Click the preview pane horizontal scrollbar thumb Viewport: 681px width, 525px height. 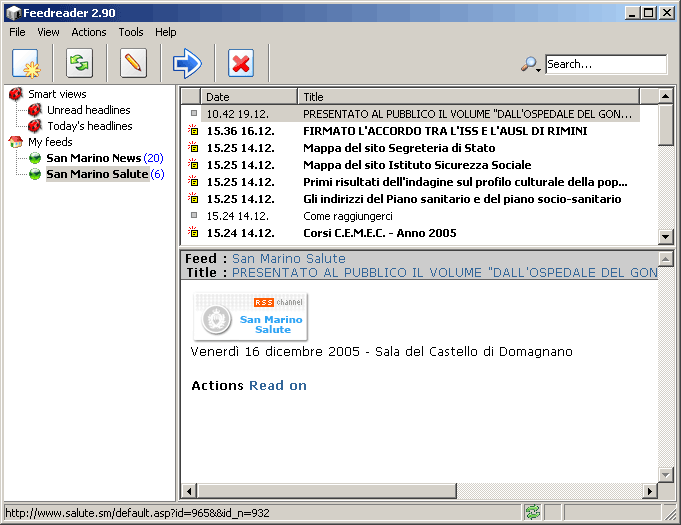[327, 491]
